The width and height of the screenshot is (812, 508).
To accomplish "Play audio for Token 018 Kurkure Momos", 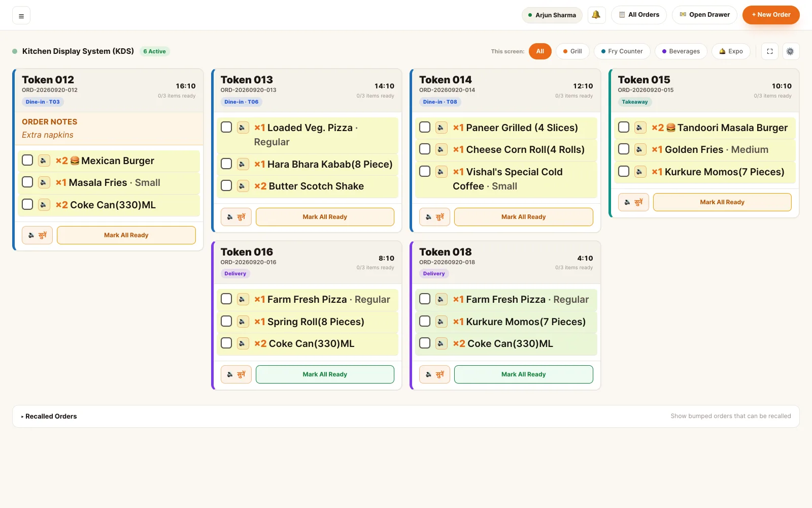I will [442, 322].
